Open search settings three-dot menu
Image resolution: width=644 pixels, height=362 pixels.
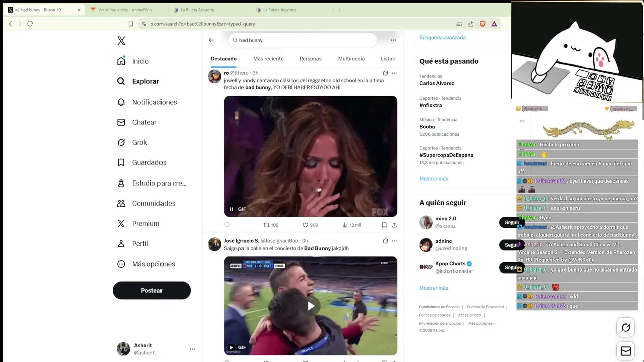393,40
